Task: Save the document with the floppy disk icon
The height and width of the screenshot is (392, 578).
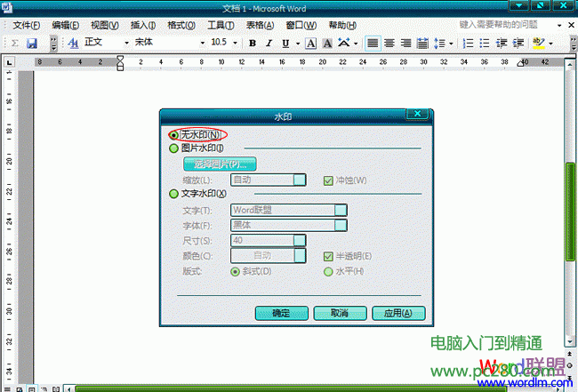Action: [x=32, y=43]
